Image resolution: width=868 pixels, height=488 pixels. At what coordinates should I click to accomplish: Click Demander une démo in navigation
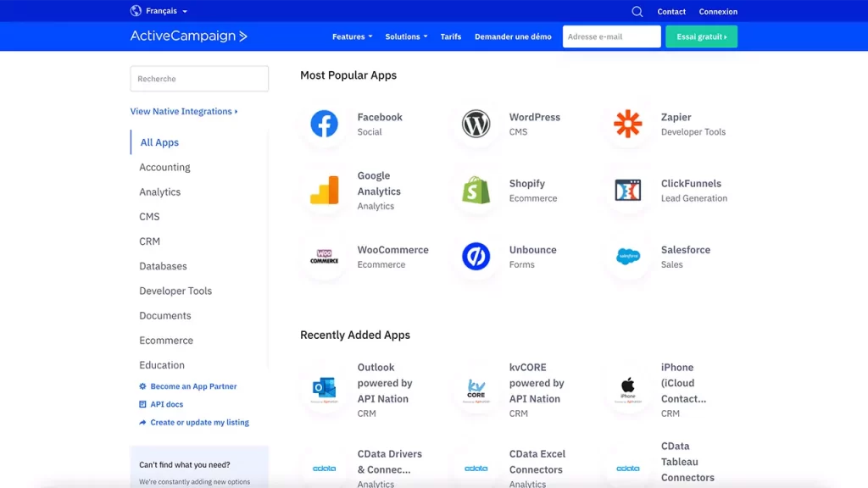click(513, 36)
